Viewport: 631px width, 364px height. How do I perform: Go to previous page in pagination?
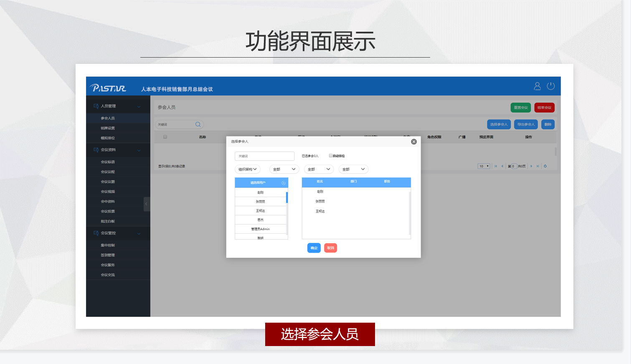tap(502, 166)
